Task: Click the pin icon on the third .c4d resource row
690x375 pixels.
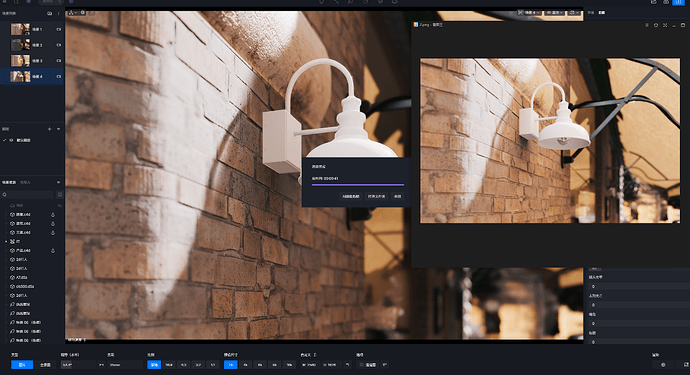Action: pos(53,232)
